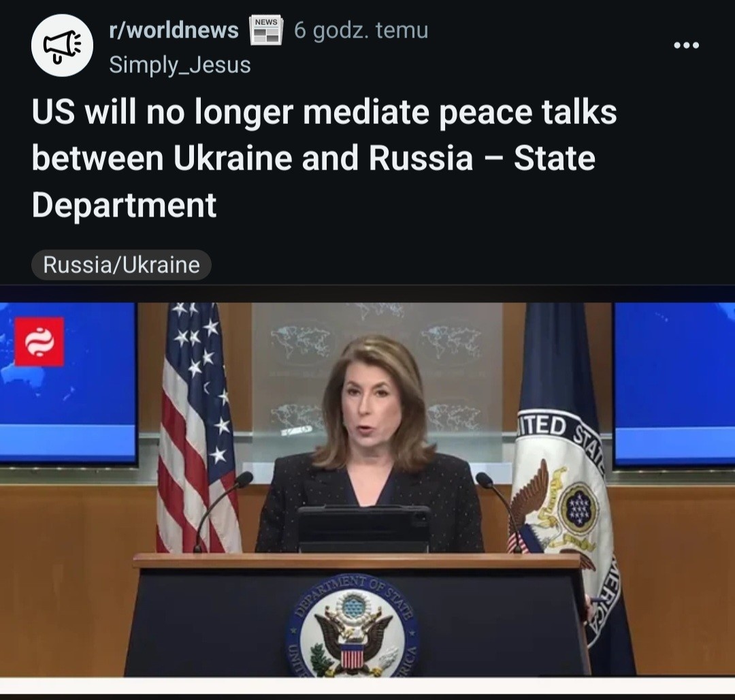This screenshot has width=735, height=700.
Task: Click the tablet resting on the podium
Action: [364, 529]
